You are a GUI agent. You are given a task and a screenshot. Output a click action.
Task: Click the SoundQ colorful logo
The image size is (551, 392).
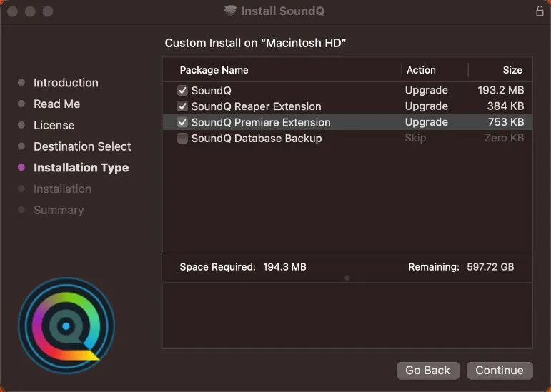66,326
